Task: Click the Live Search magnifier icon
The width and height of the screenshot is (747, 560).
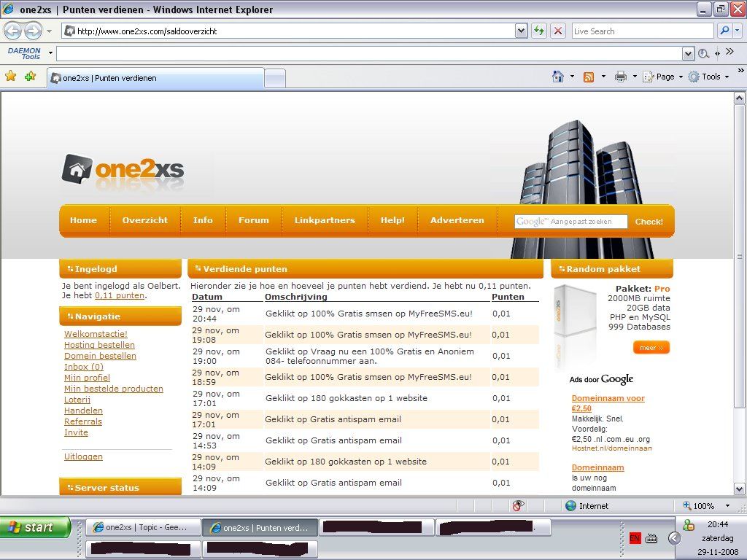Action: [x=724, y=31]
